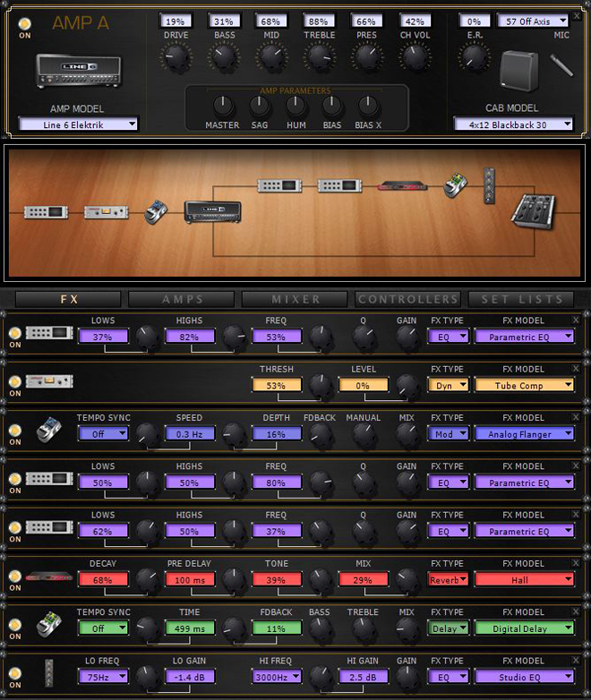Select the green Digital Delay pedal in signal chain
591x700 pixels.
click(x=455, y=184)
